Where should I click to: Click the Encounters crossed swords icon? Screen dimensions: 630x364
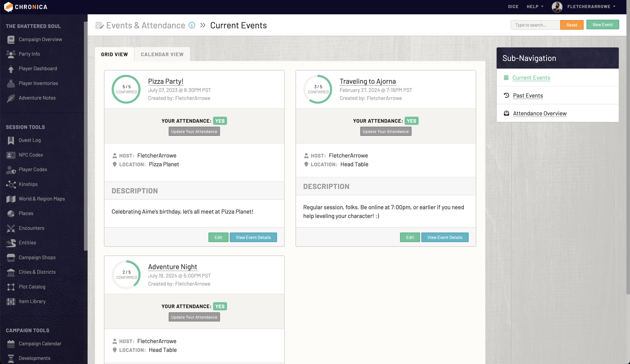11,228
